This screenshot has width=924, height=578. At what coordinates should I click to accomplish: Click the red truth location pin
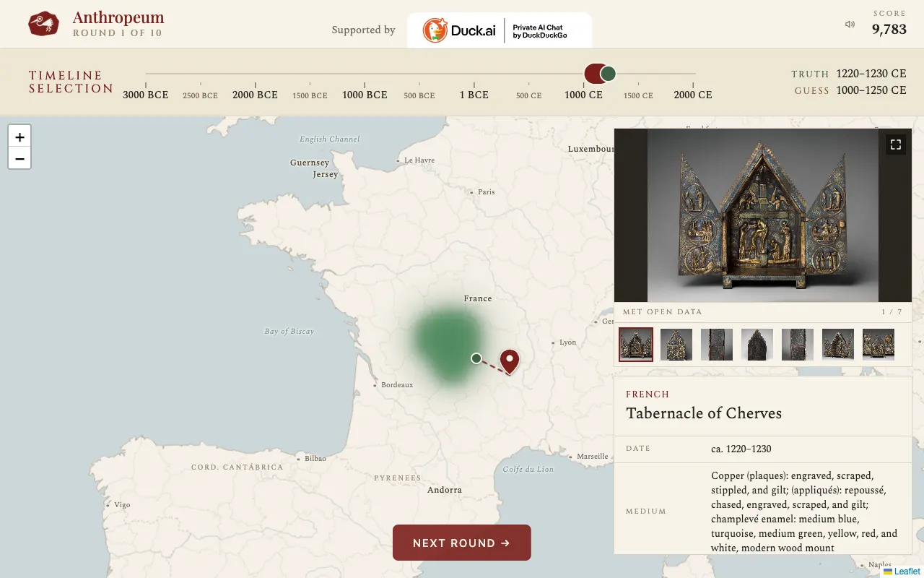coord(510,361)
